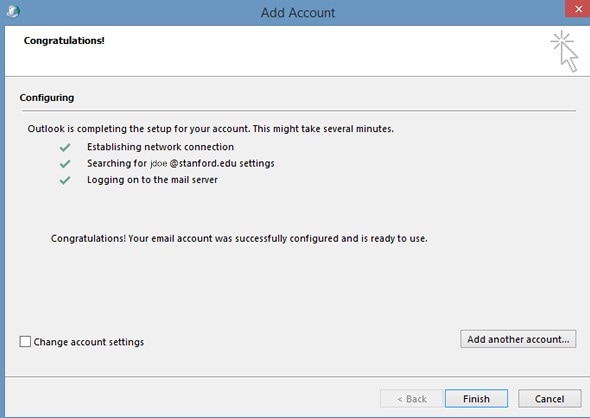The image size is (590, 418).
Task: Click Add another account button
Action: (x=518, y=339)
